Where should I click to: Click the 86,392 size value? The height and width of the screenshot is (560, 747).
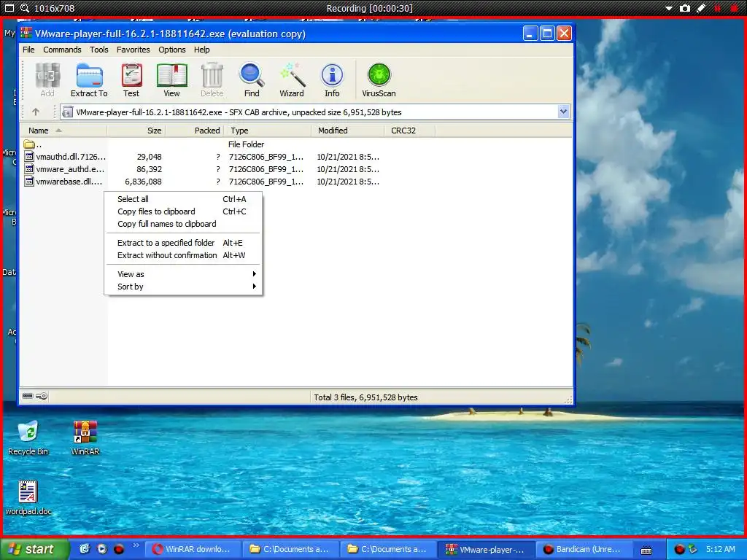(x=149, y=169)
